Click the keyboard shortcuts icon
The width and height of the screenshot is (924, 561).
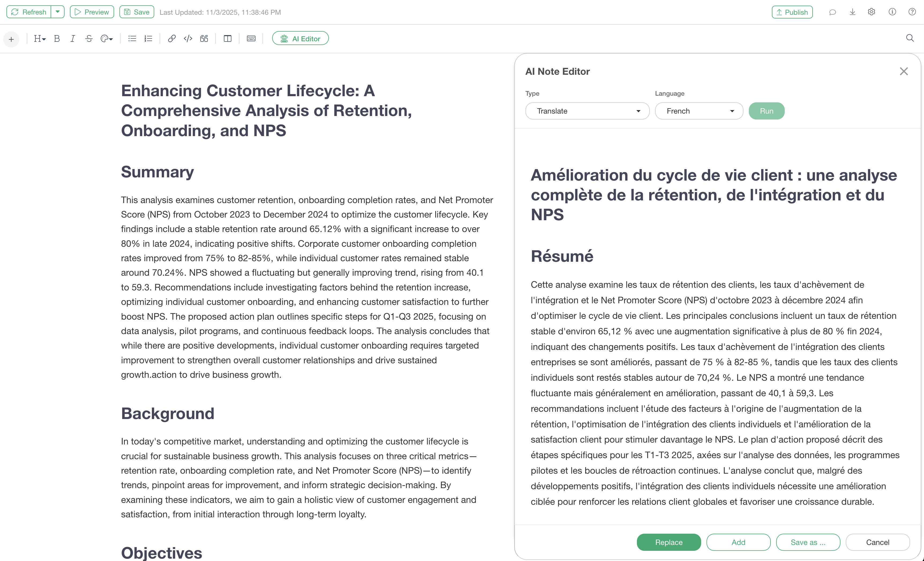[x=251, y=39]
